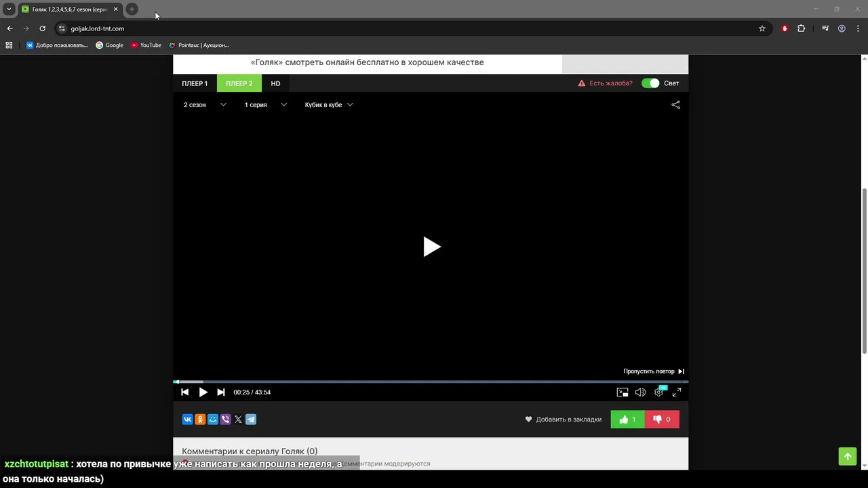This screenshot has width=868, height=488.
Task: Open the apps grid in bookmarks bar
Action: tap(9, 45)
